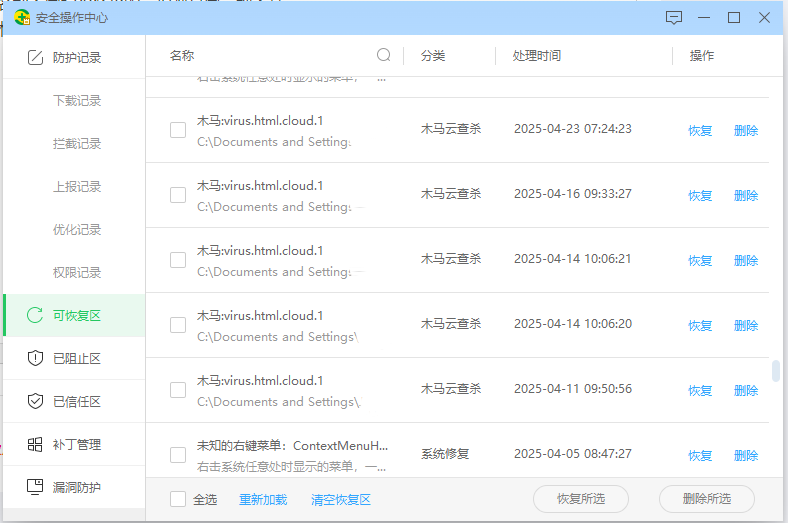Click the vertical scrollbar thumb in list
Viewport: 788px width, 523px height.
pos(776,370)
